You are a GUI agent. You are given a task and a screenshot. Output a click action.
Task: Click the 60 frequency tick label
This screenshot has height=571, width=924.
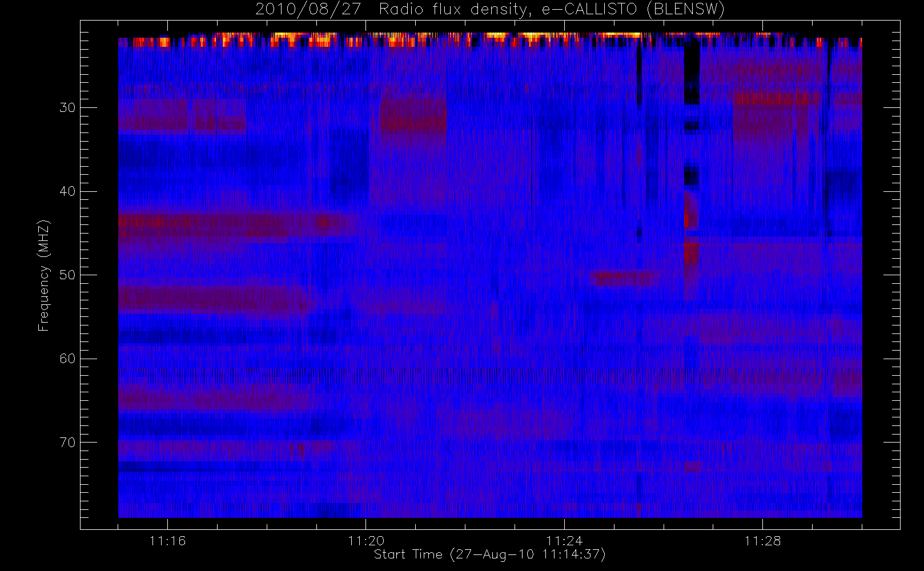(67, 359)
